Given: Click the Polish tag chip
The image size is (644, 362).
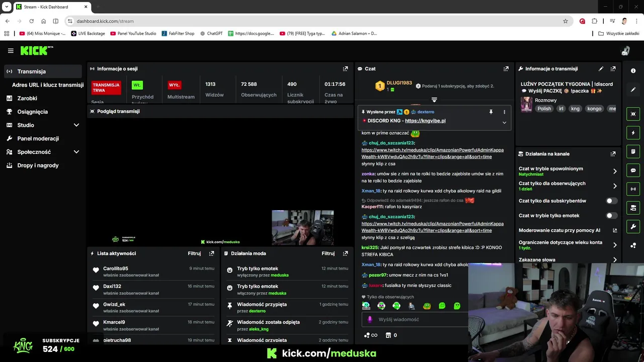Looking at the screenshot, I should pyautogui.click(x=544, y=109).
